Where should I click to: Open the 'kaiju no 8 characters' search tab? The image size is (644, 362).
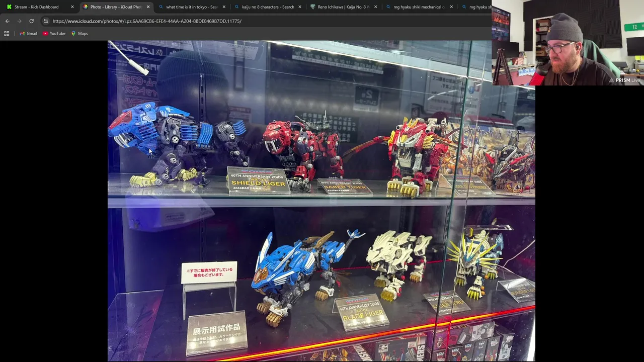pyautogui.click(x=267, y=7)
